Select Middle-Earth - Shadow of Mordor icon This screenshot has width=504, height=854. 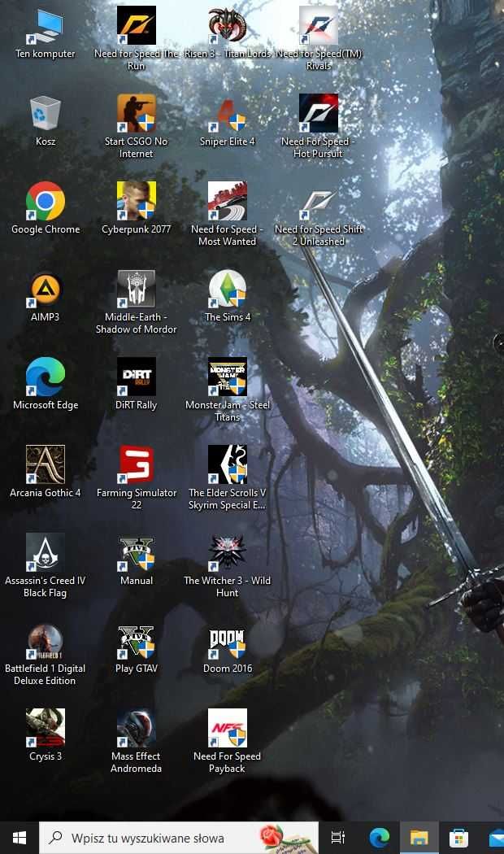tap(136, 290)
